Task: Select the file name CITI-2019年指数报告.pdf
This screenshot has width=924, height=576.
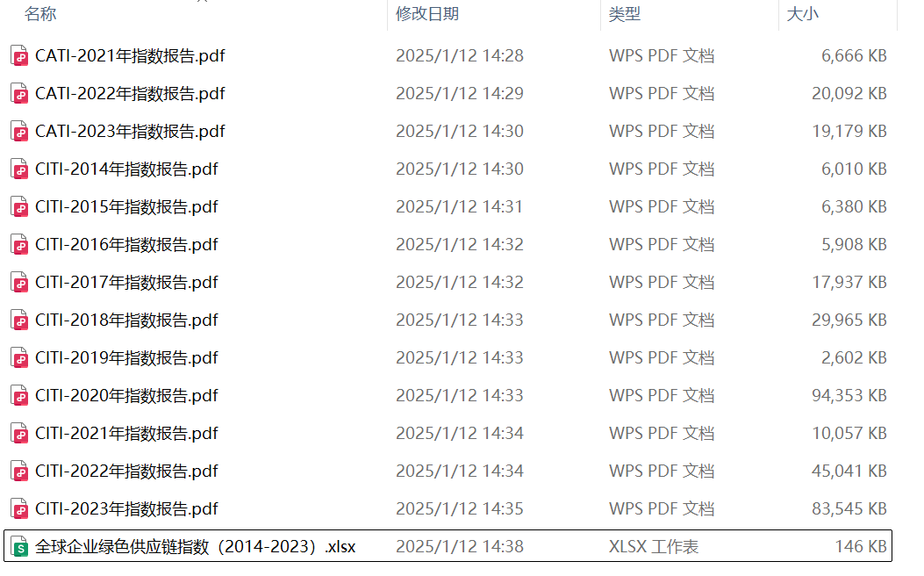Action: point(126,358)
